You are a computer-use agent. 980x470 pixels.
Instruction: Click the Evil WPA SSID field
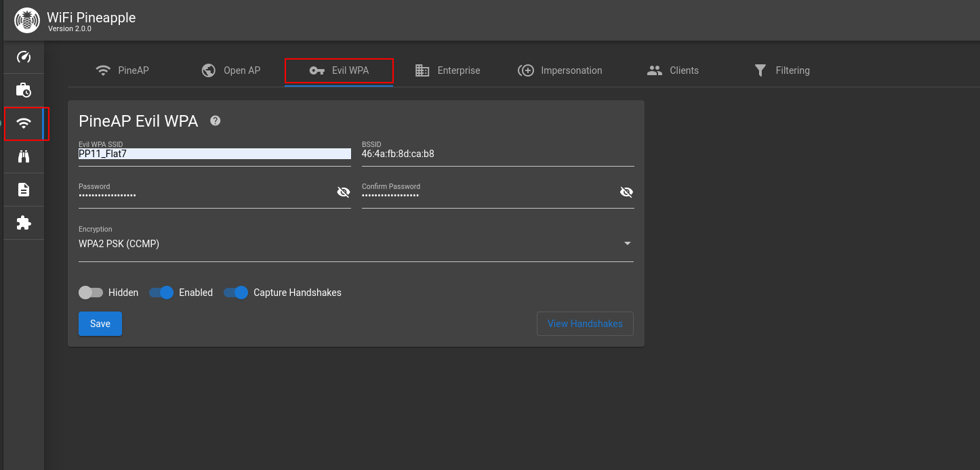pyautogui.click(x=214, y=154)
